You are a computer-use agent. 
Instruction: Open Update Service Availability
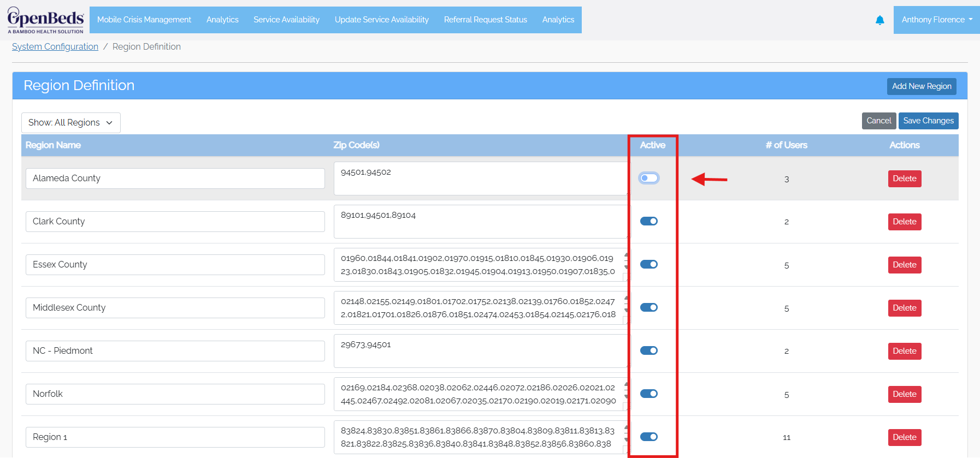pyautogui.click(x=382, y=20)
